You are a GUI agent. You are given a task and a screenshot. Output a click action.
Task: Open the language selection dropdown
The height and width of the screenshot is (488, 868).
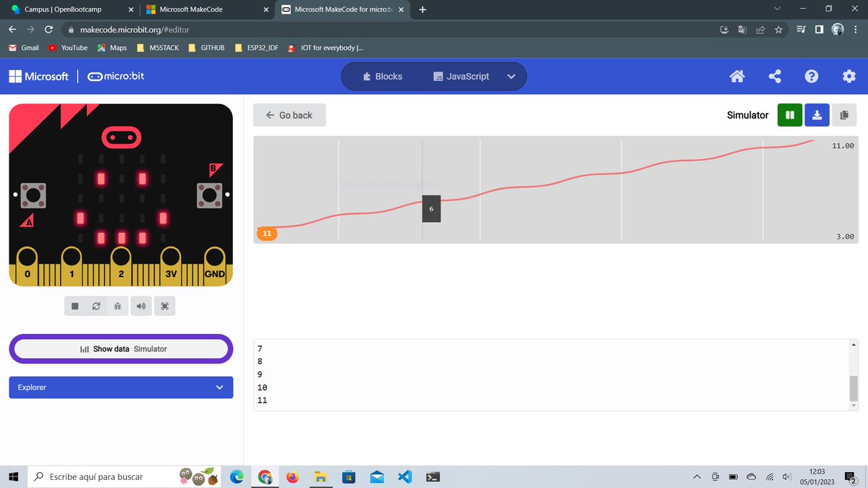coord(511,76)
